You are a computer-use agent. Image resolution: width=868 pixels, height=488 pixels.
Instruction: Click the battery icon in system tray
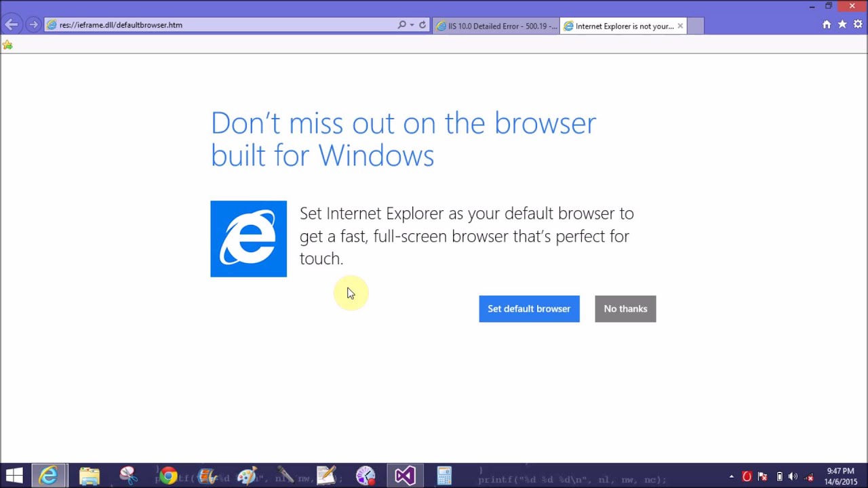click(779, 476)
